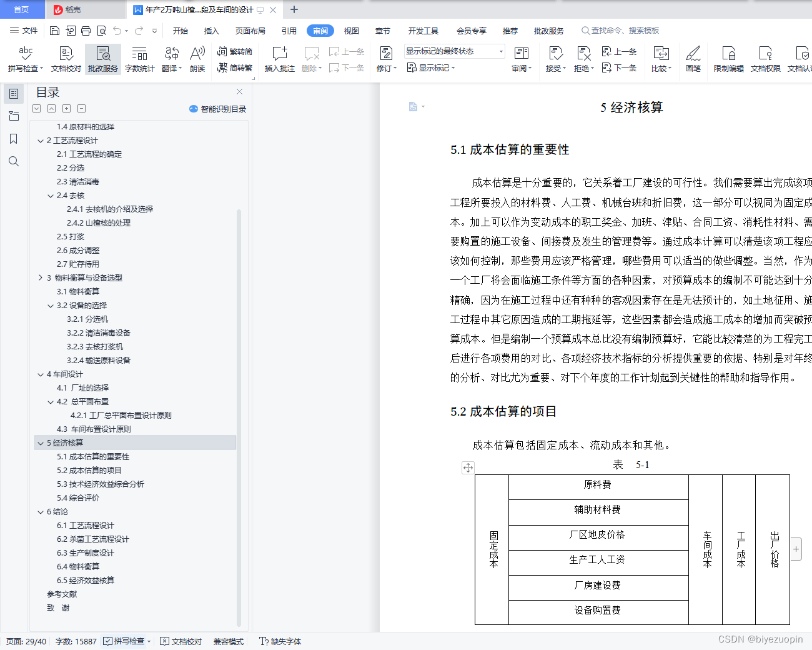This screenshot has height=650, width=812.
Task: Go to next change (下一条) near 拒绝
Action: tap(619, 67)
